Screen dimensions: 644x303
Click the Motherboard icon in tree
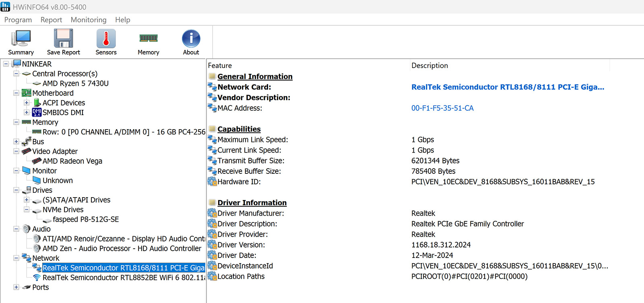click(27, 93)
